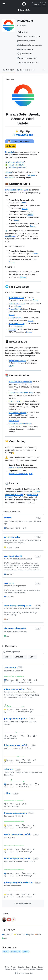48x980 pixels.
Task: Switch to the Overview tab
Action: click(x=9, y=70)
